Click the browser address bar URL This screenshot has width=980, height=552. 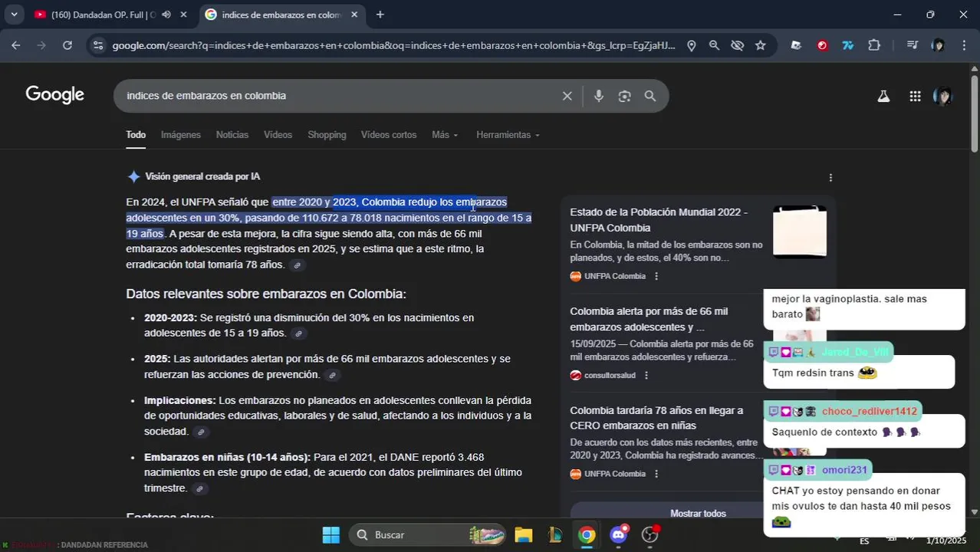point(393,45)
